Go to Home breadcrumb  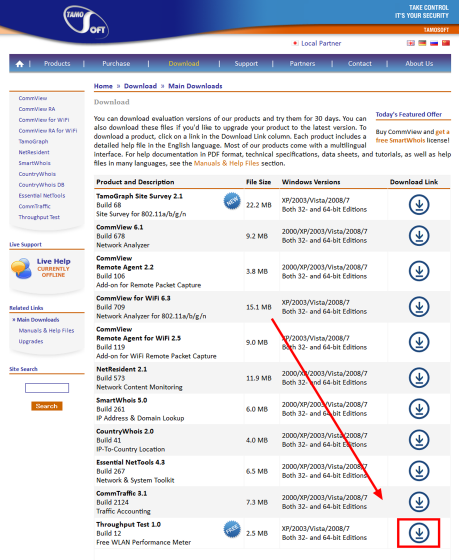[103, 86]
